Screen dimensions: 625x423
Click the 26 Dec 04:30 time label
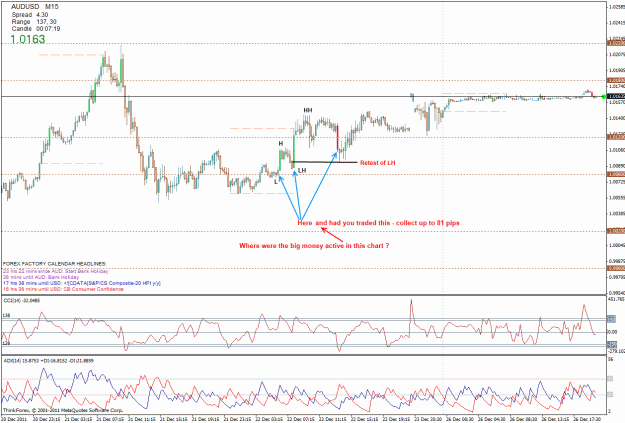(491, 419)
